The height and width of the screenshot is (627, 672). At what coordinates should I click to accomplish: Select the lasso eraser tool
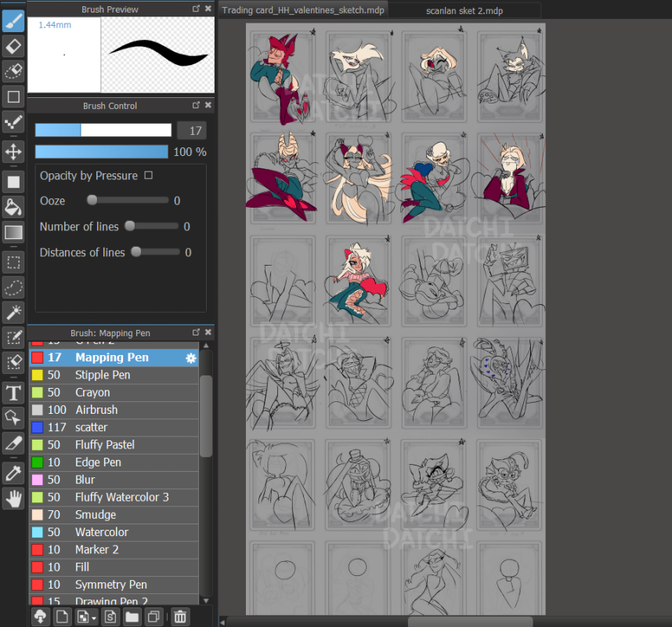pyautogui.click(x=13, y=71)
